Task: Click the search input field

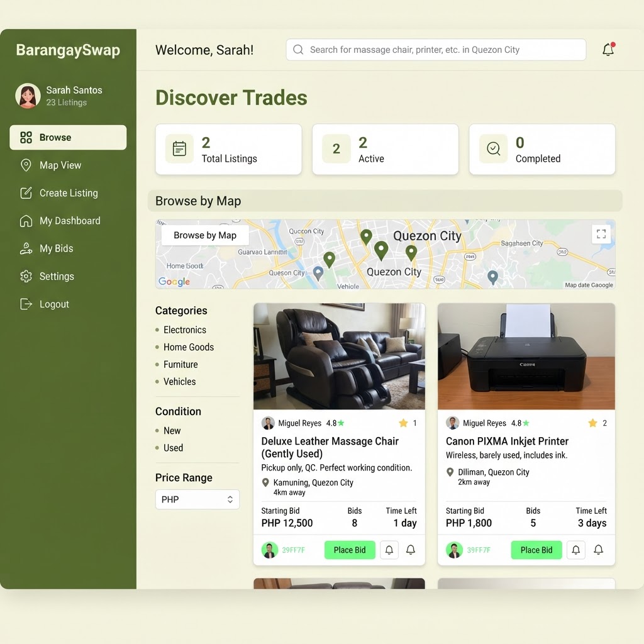Action: pos(436,50)
